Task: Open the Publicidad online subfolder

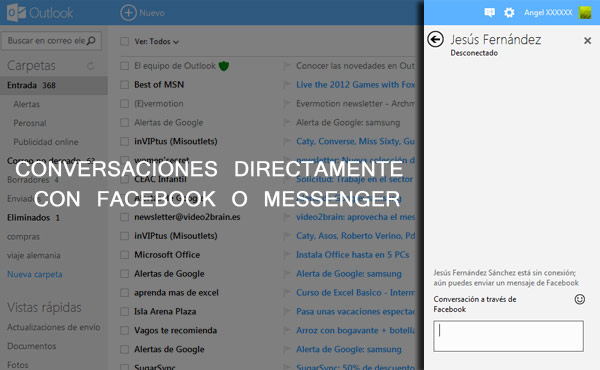Action: [x=46, y=142]
